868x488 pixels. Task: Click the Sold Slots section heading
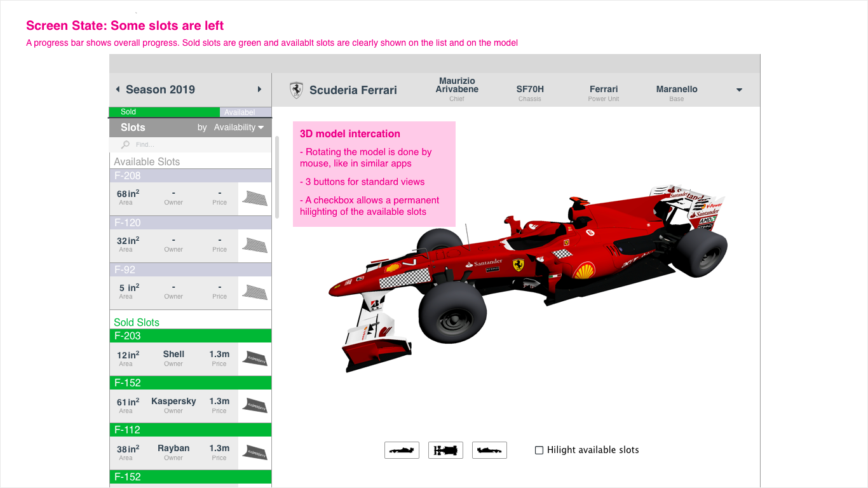[137, 322]
